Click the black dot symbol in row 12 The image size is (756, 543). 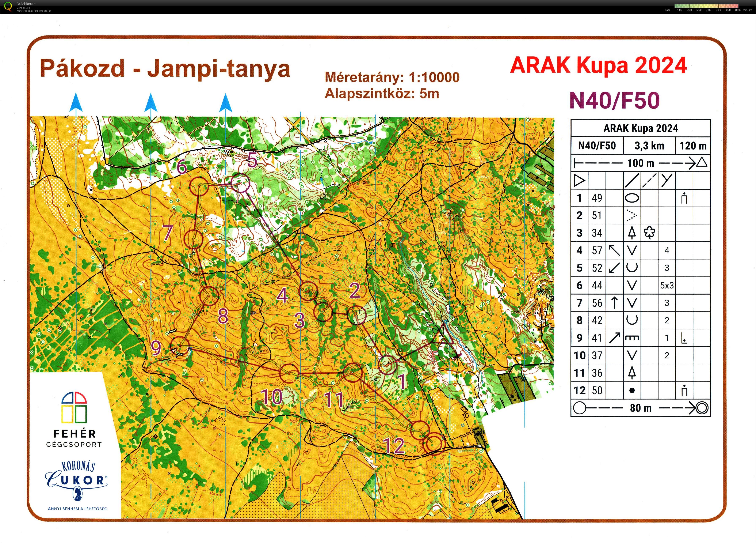click(x=632, y=391)
